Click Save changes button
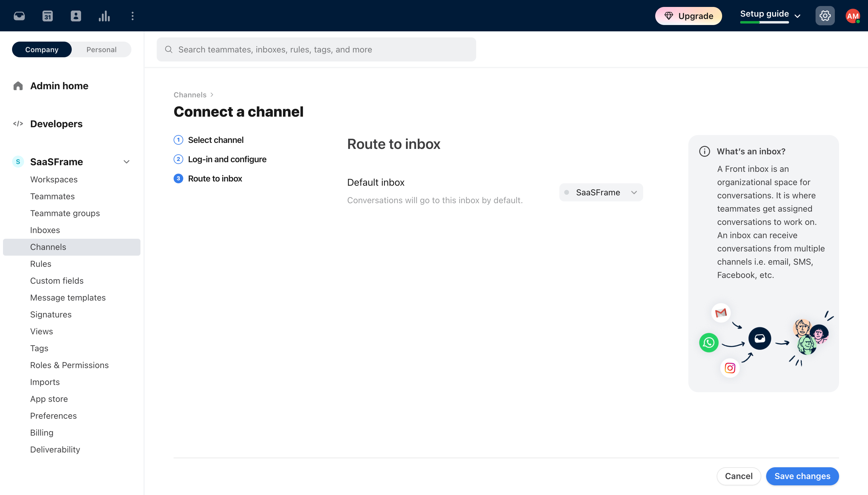Image resolution: width=868 pixels, height=495 pixels. tap(802, 476)
